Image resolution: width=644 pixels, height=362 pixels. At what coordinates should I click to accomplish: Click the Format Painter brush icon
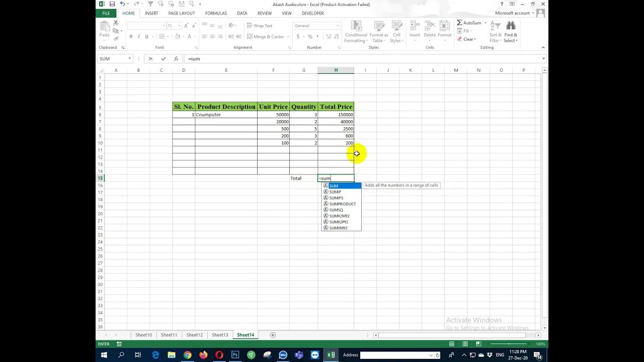click(x=116, y=38)
